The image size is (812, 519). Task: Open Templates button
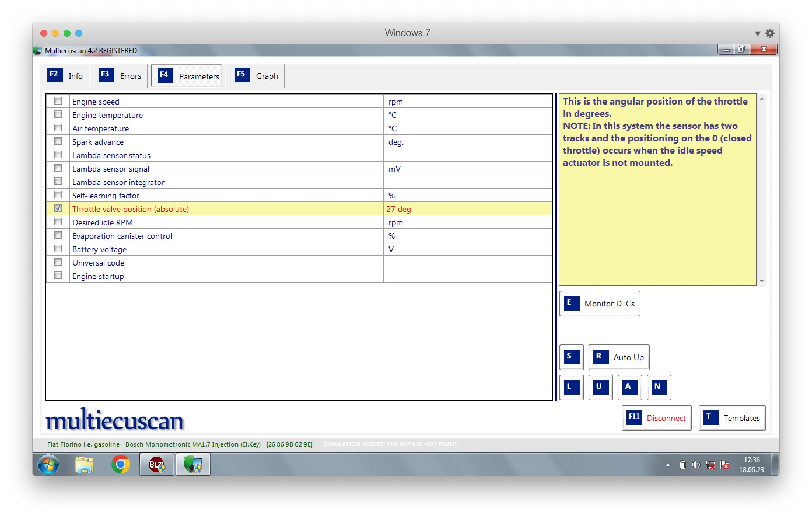point(732,418)
